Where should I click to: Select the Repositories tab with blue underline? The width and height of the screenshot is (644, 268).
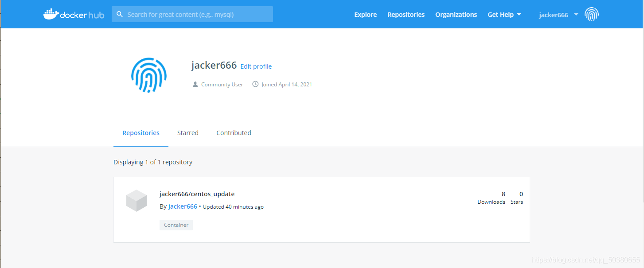tap(141, 132)
